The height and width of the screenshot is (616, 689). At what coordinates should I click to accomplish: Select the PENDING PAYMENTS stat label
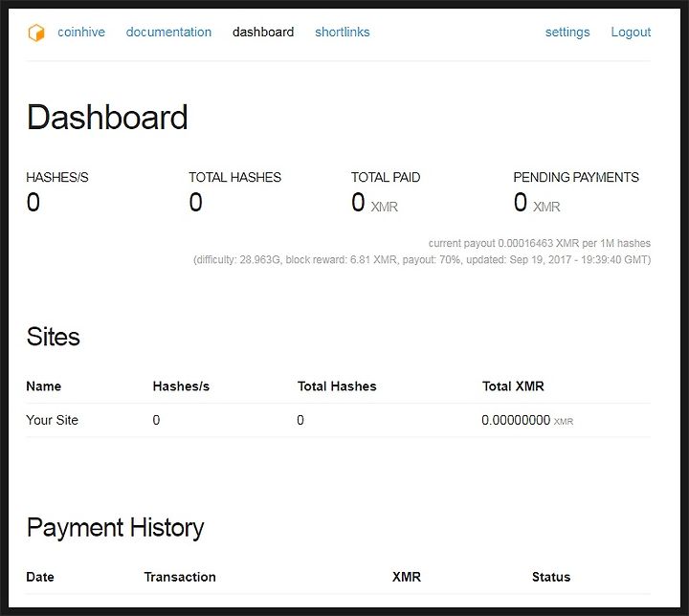coord(576,177)
